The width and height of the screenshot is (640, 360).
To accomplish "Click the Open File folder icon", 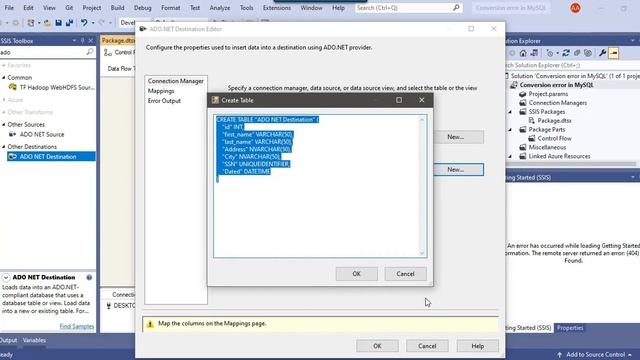I will [x=47, y=23].
